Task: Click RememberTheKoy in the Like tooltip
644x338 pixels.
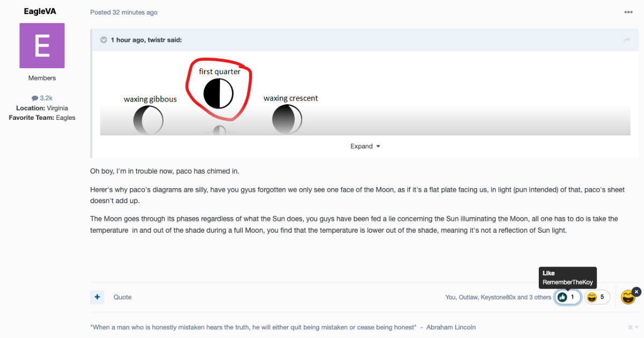Action: point(567,282)
